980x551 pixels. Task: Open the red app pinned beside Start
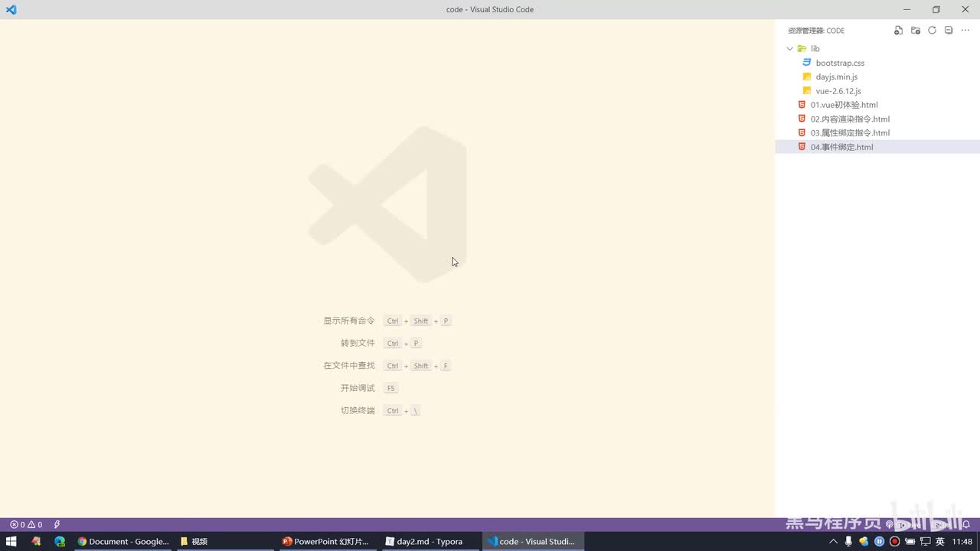[x=35, y=541]
